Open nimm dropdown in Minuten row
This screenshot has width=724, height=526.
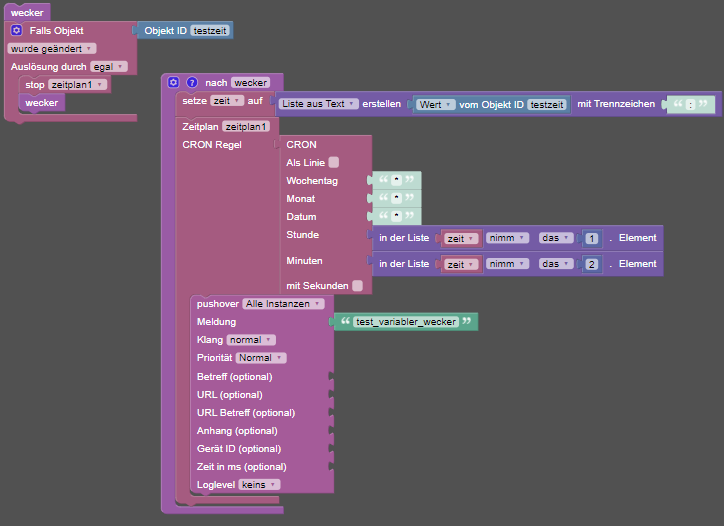pyautogui.click(x=507, y=264)
